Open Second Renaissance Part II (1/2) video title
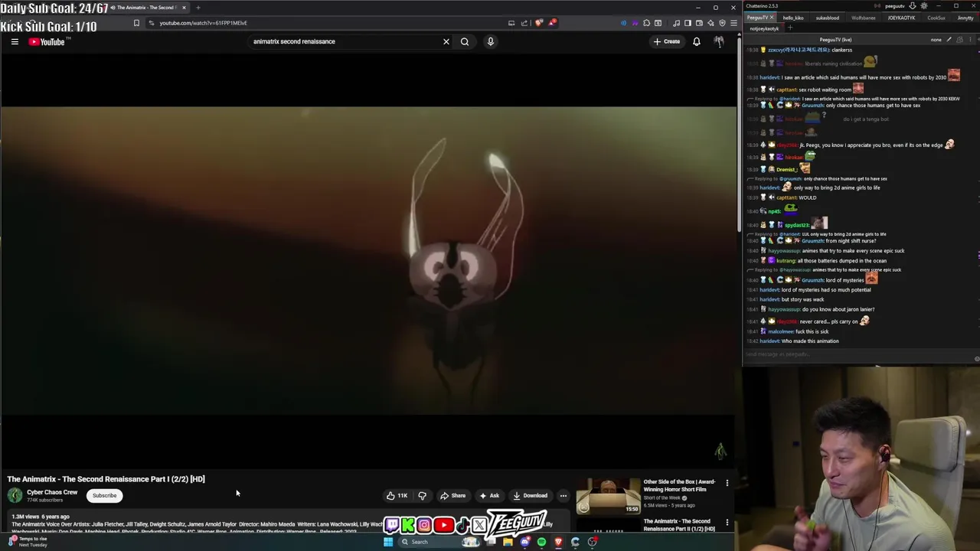Viewport: 980px width, 551px height. 679,525
